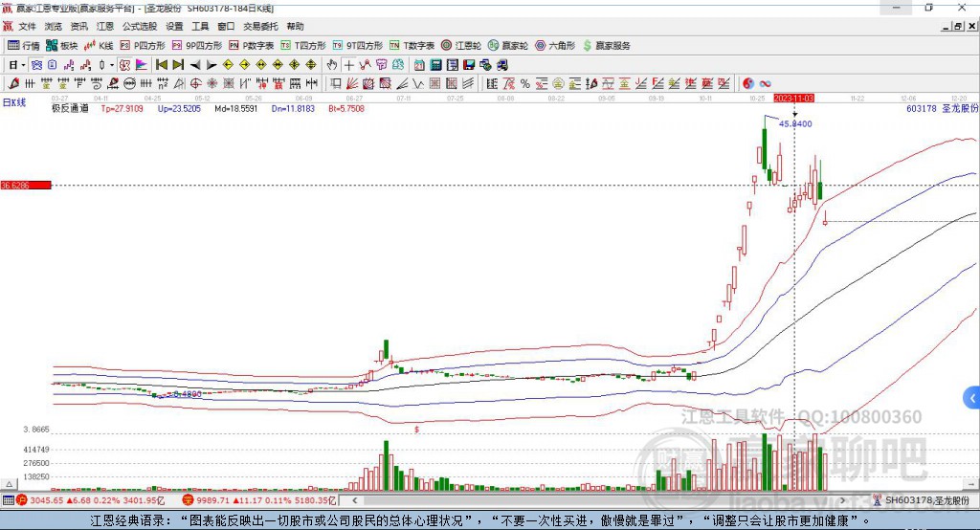Click the 日K线 label

13,102
